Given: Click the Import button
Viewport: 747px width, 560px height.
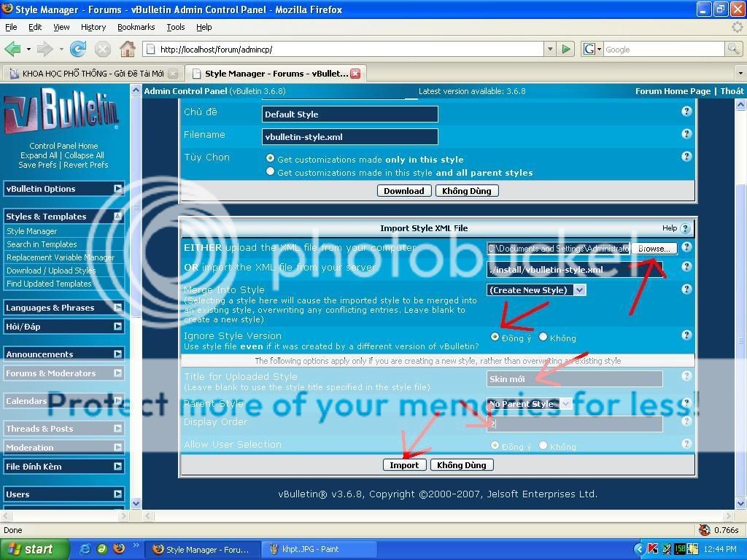Looking at the screenshot, I should pyautogui.click(x=404, y=464).
